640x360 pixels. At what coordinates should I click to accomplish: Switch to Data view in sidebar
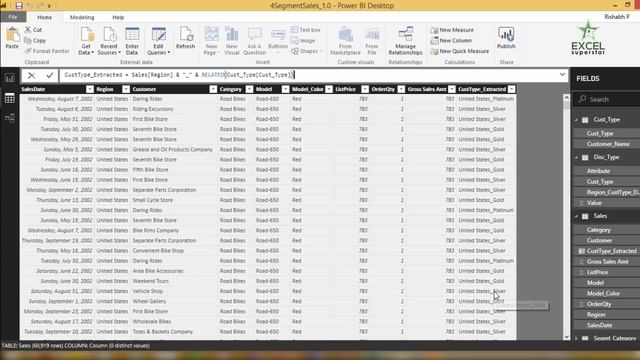coord(10,98)
